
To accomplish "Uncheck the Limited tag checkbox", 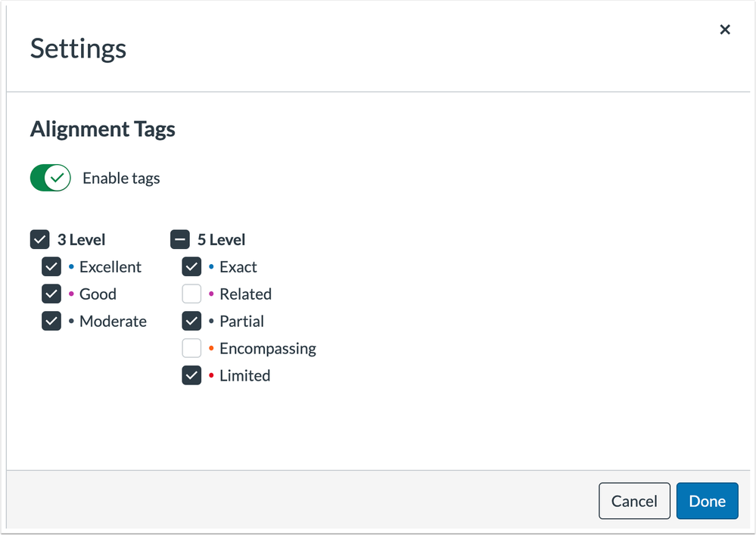I will click(191, 375).
